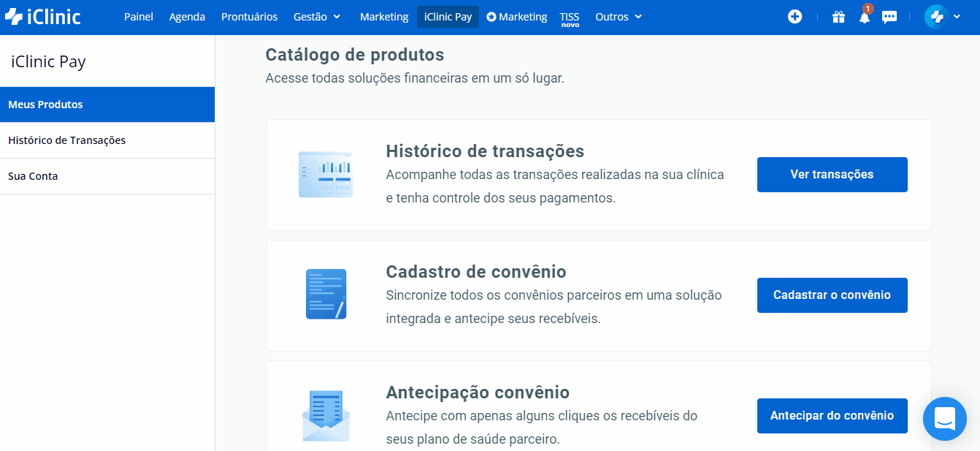Click the Antecipação convênio envelope icon
The image size is (980, 451).
[x=326, y=416]
